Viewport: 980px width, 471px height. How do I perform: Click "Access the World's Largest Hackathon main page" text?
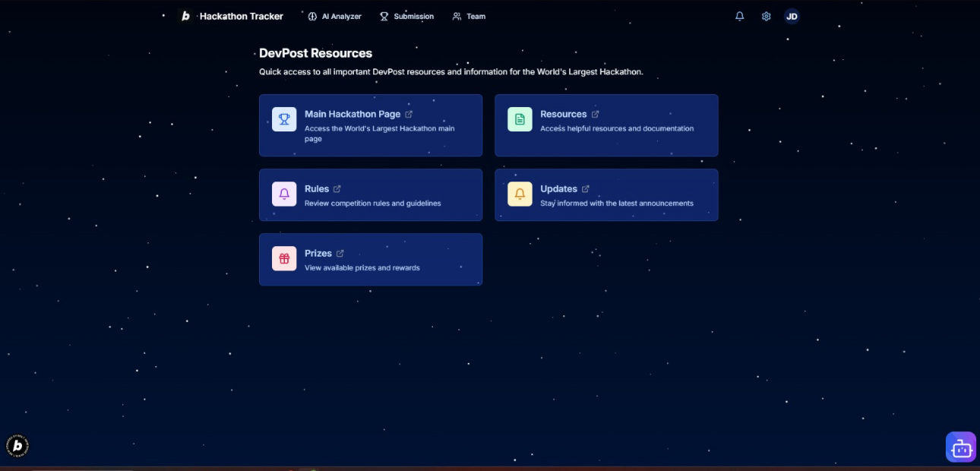tap(380, 134)
